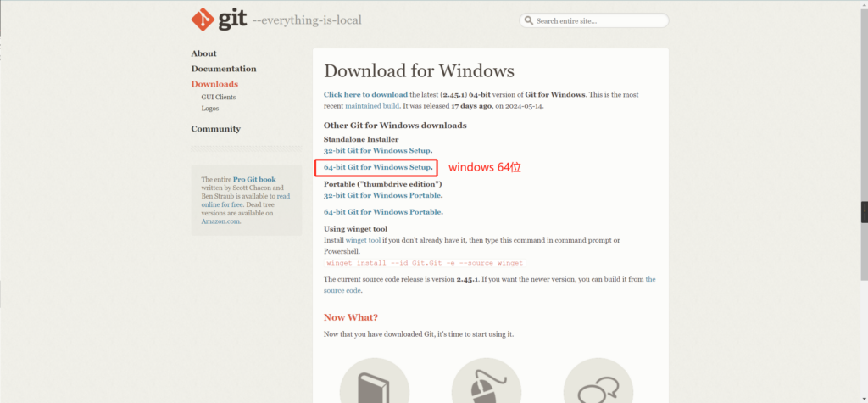Go to the Downloads section

click(214, 84)
